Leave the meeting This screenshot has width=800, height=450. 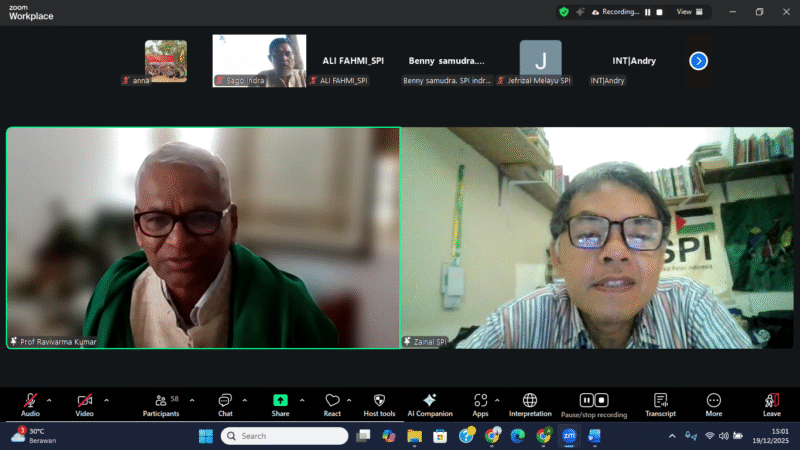(771, 401)
